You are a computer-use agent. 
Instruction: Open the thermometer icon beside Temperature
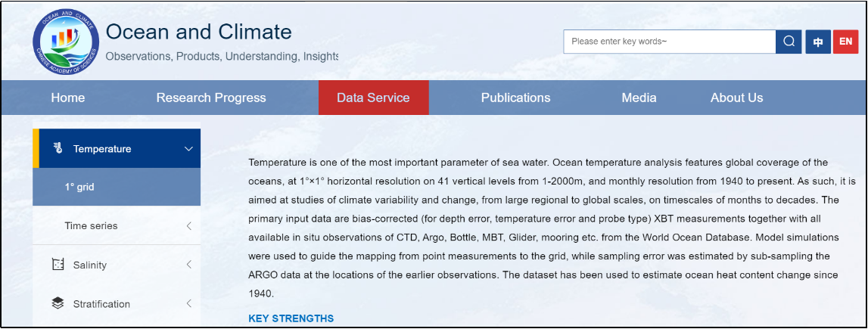point(58,148)
